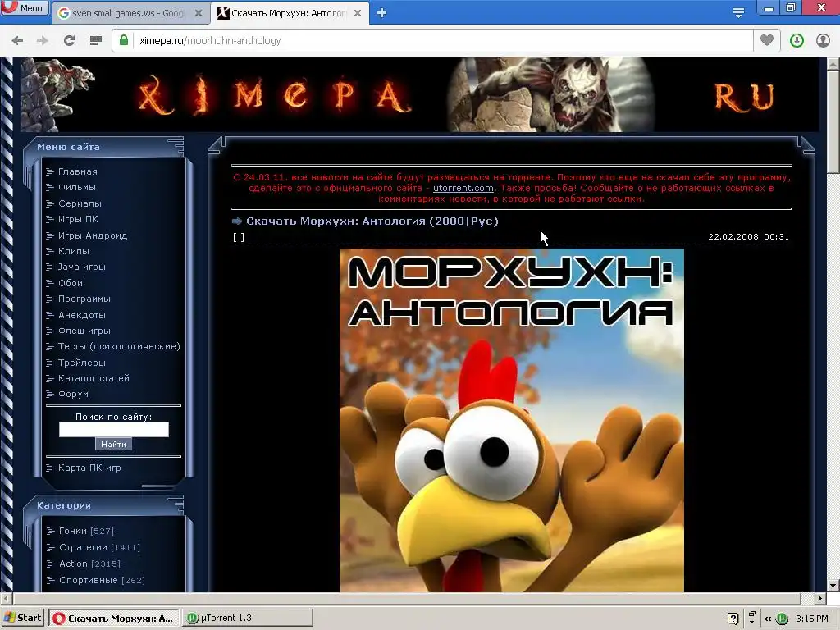Open the Стратегии [1411] category
The width and height of the screenshot is (840, 630).
[99, 547]
